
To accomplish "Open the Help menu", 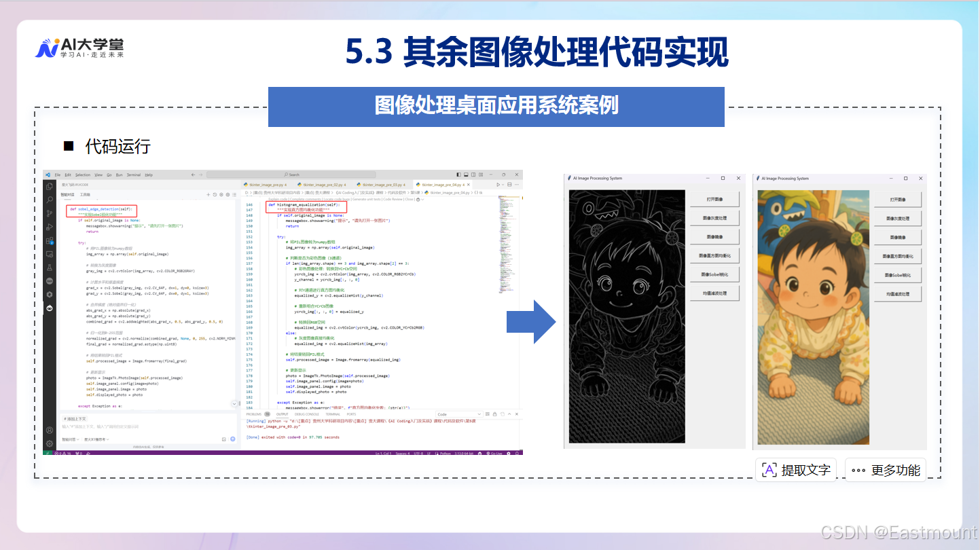I will [149, 175].
